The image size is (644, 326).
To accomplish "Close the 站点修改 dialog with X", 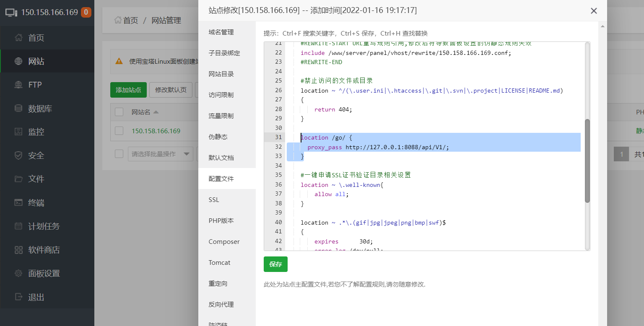I will (594, 11).
